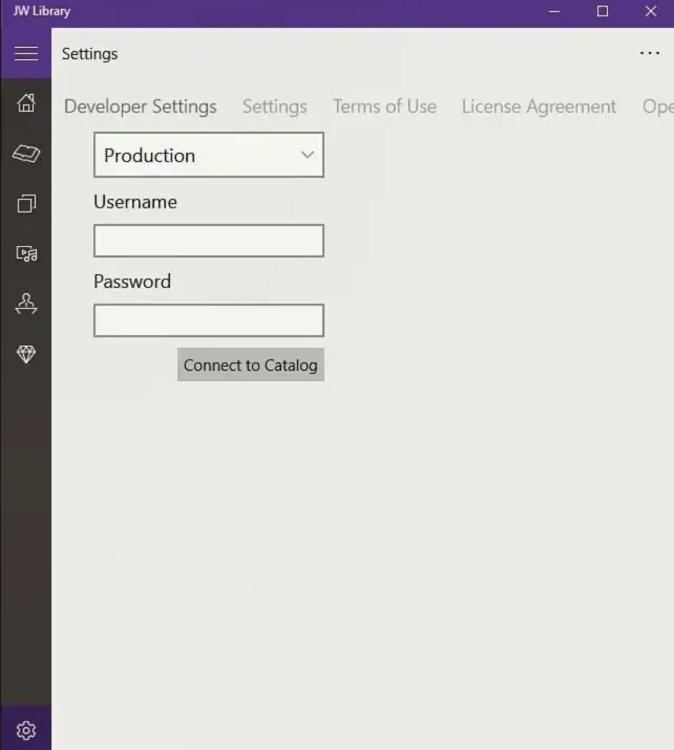Go to the Home section
This screenshot has width=674, height=750.
tap(26, 103)
